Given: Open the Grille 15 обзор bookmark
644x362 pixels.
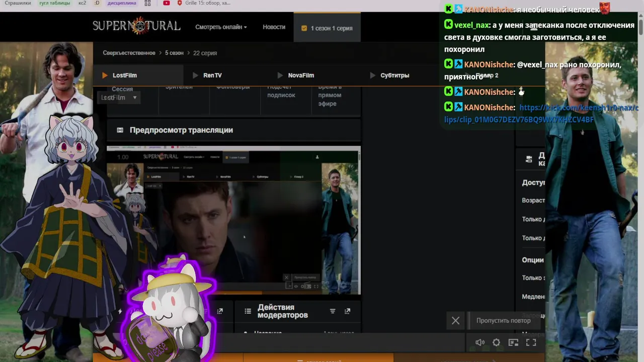Looking at the screenshot, I should click(203, 3).
